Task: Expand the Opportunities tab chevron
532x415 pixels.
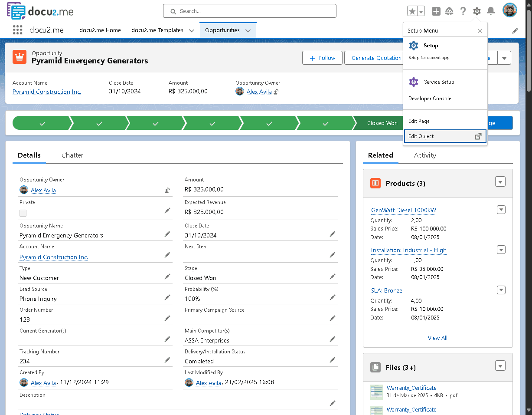Action: pos(248,30)
